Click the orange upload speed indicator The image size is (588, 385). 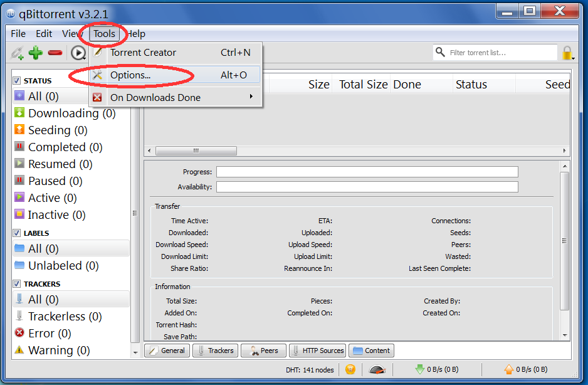pyautogui.click(x=526, y=369)
